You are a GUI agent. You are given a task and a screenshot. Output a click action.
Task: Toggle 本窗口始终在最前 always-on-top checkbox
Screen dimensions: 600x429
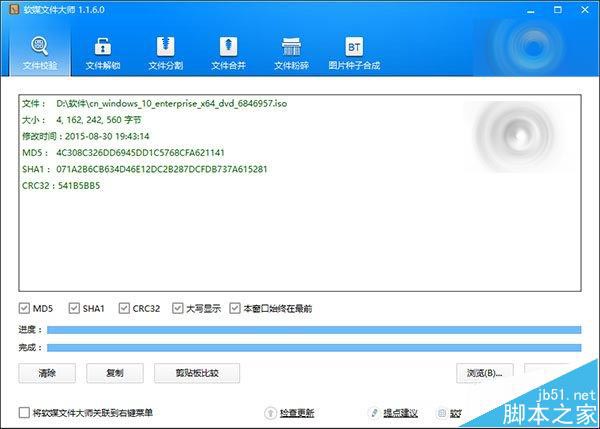coord(235,308)
